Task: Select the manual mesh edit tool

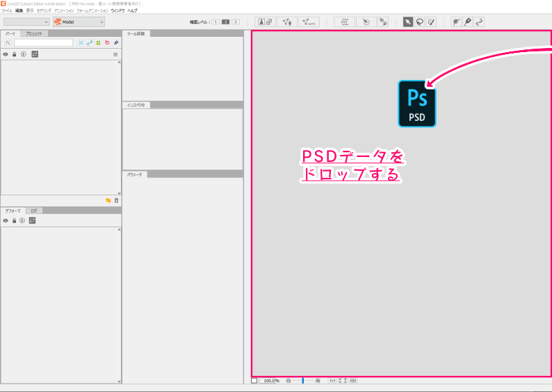Action: (x=287, y=22)
